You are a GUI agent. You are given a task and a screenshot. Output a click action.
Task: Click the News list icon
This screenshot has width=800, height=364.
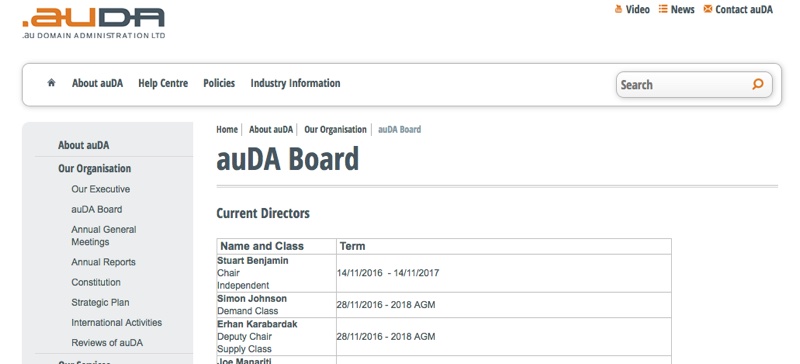pos(663,9)
